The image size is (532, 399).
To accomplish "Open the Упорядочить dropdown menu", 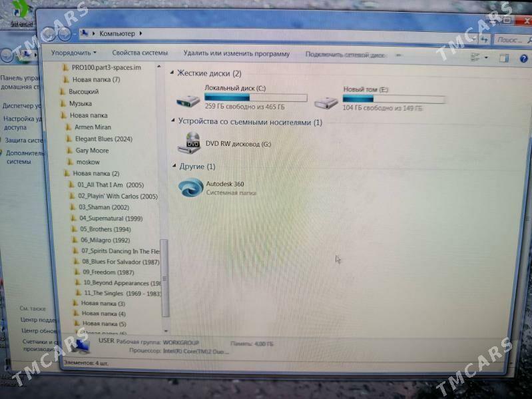I will pyautogui.click(x=73, y=53).
